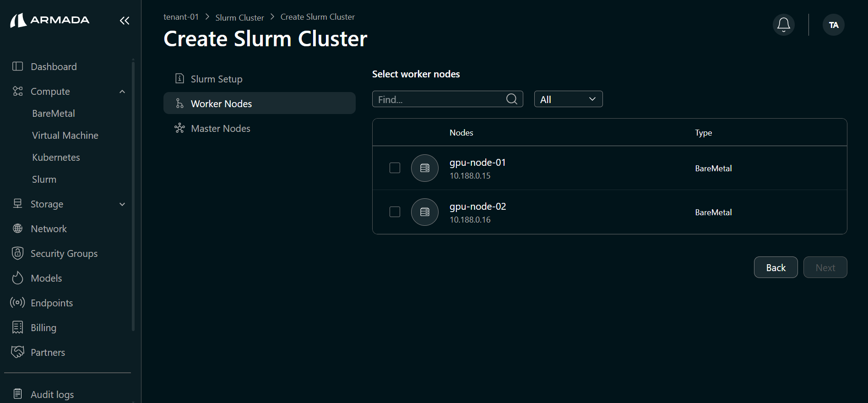The height and width of the screenshot is (403, 868).
Task: Open Partners page
Action: click(48, 352)
